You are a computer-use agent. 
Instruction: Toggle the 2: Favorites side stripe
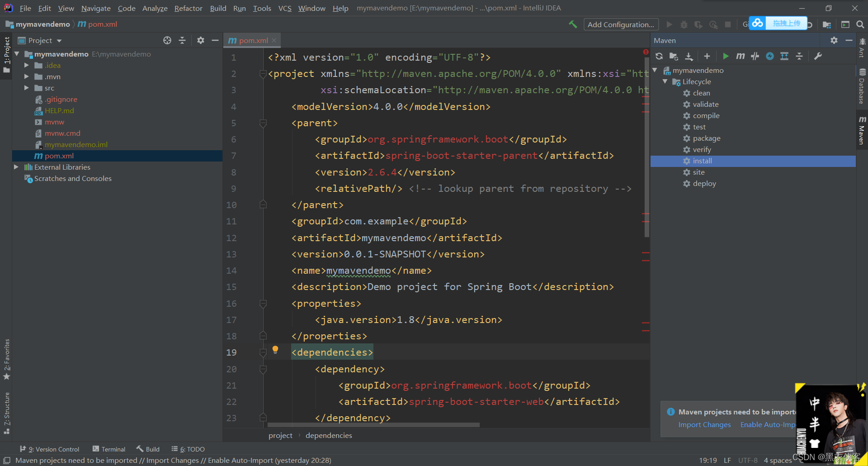pyautogui.click(x=6, y=359)
